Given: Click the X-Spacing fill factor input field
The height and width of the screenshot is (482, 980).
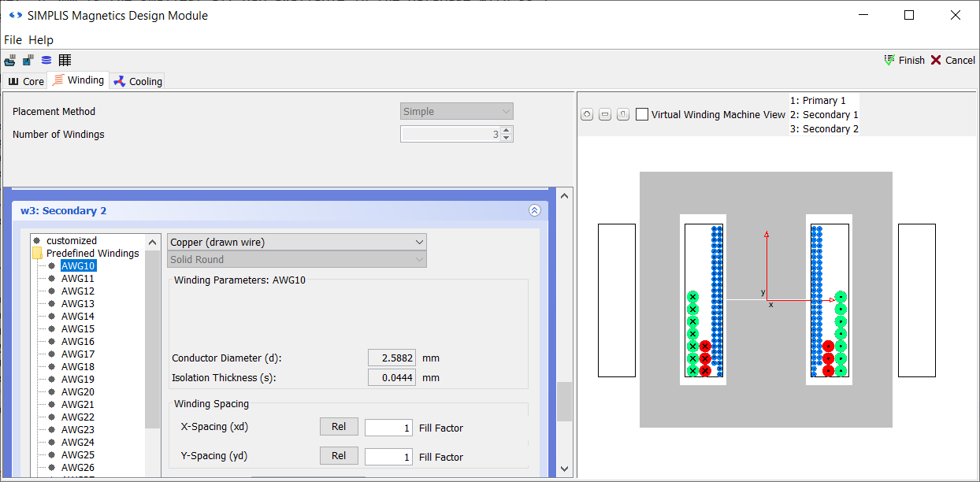Looking at the screenshot, I should (x=388, y=428).
